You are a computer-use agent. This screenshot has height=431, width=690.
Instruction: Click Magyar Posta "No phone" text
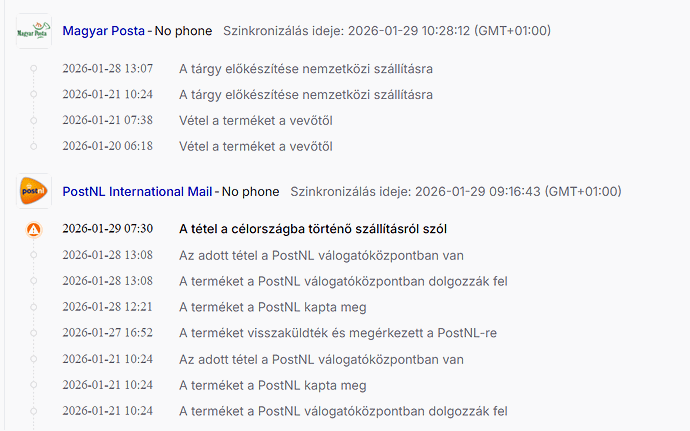[x=183, y=31]
